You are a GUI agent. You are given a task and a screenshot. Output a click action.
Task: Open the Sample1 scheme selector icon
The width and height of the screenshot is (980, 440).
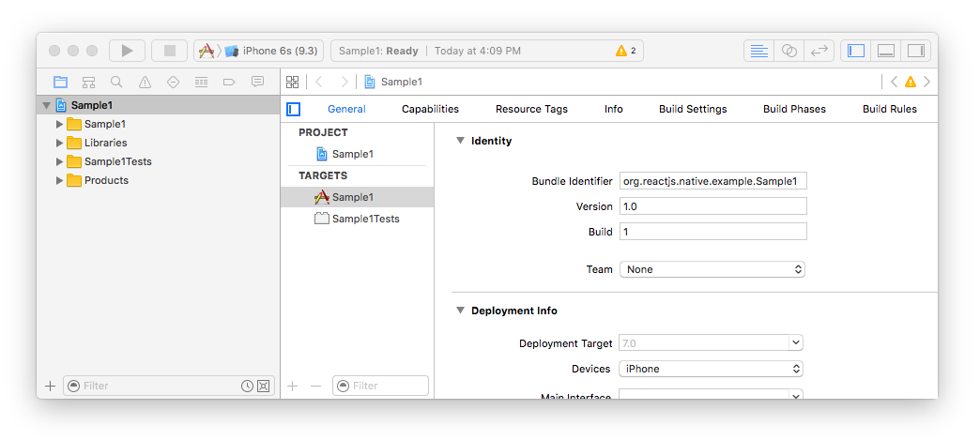click(x=207, y=51)
